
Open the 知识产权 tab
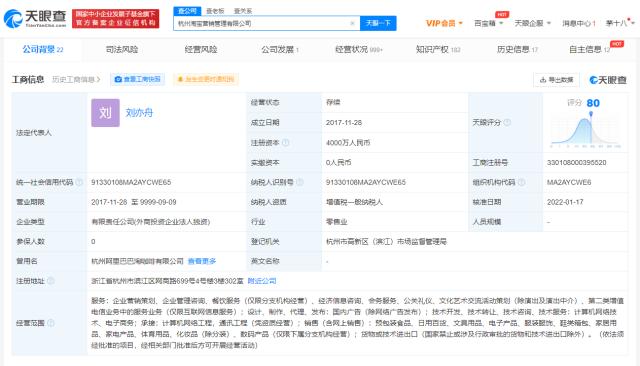click(x=438, y=49)
